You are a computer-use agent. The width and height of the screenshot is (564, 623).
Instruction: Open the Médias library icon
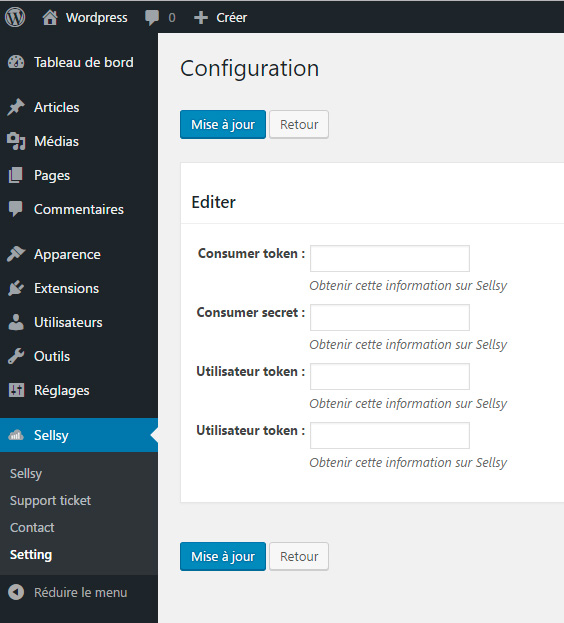pyautogui.click(x=16, y=141)
